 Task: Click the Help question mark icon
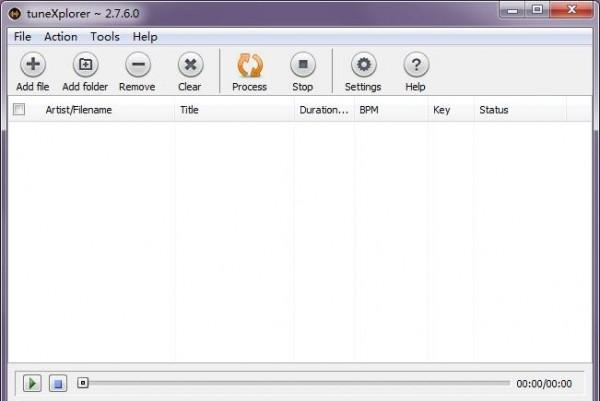tap(416, 64)
